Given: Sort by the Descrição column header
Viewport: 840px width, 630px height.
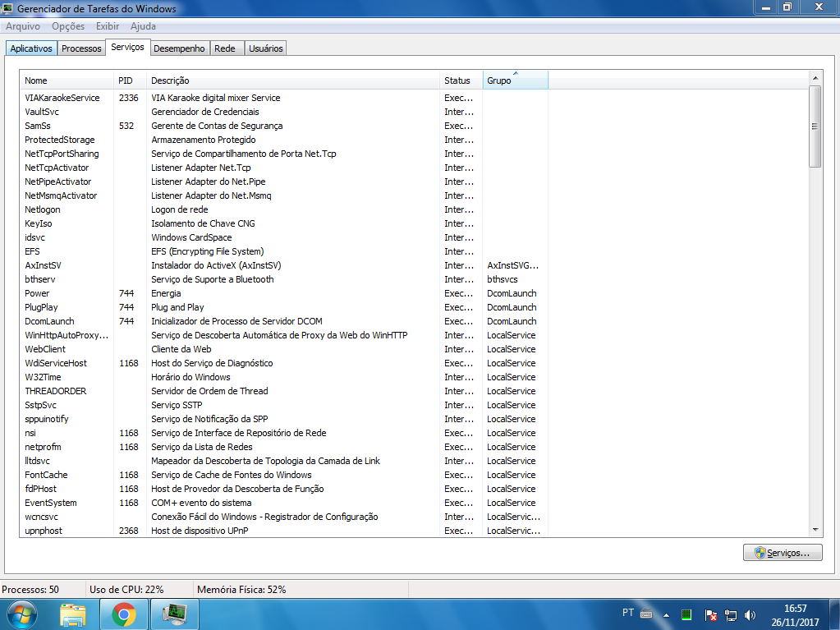Looking at the screenshot, I should coord(293,80).
